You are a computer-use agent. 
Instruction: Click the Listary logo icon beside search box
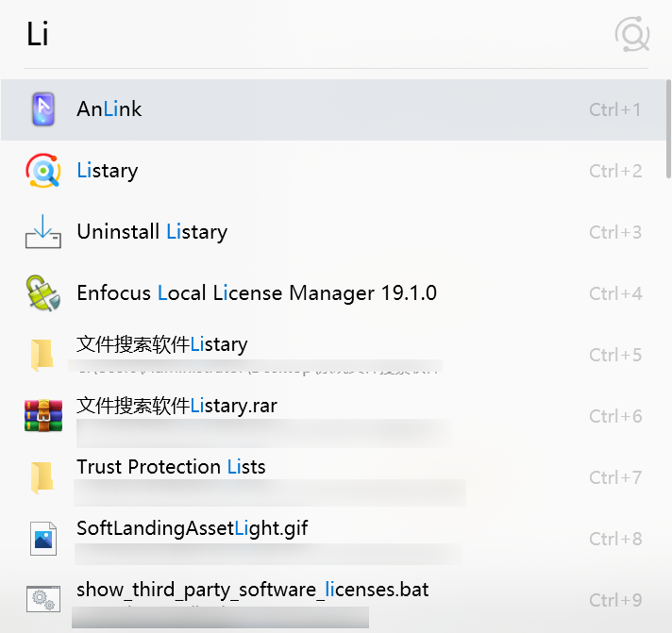(x=632, y=35)
